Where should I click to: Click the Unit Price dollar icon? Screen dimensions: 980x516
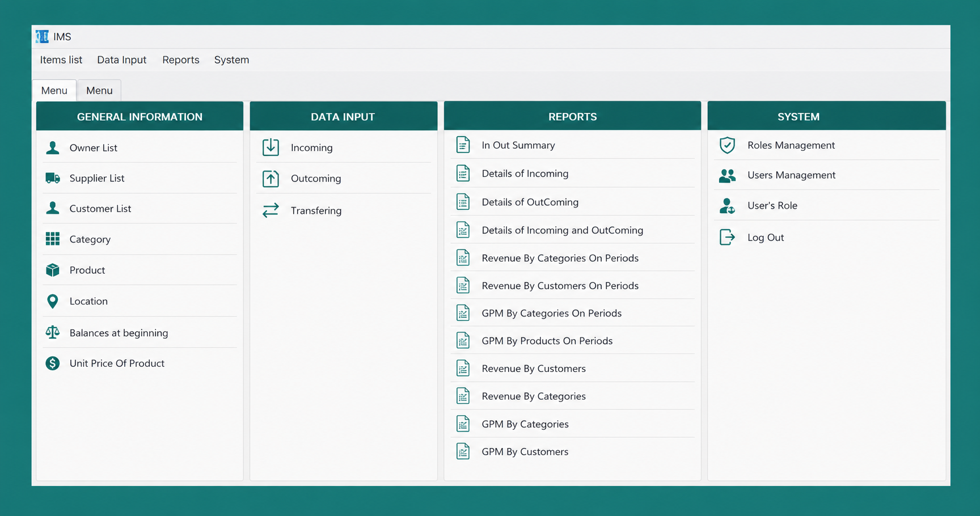point(53,363)
